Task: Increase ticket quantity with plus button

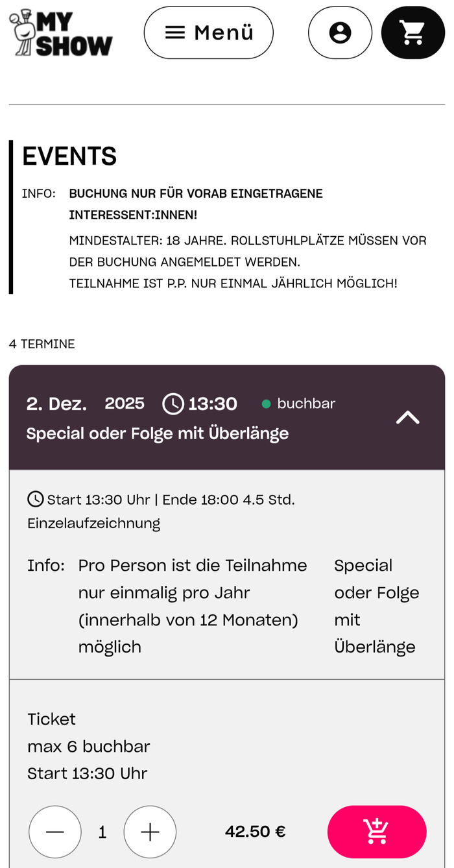Action: pos(150,832)
